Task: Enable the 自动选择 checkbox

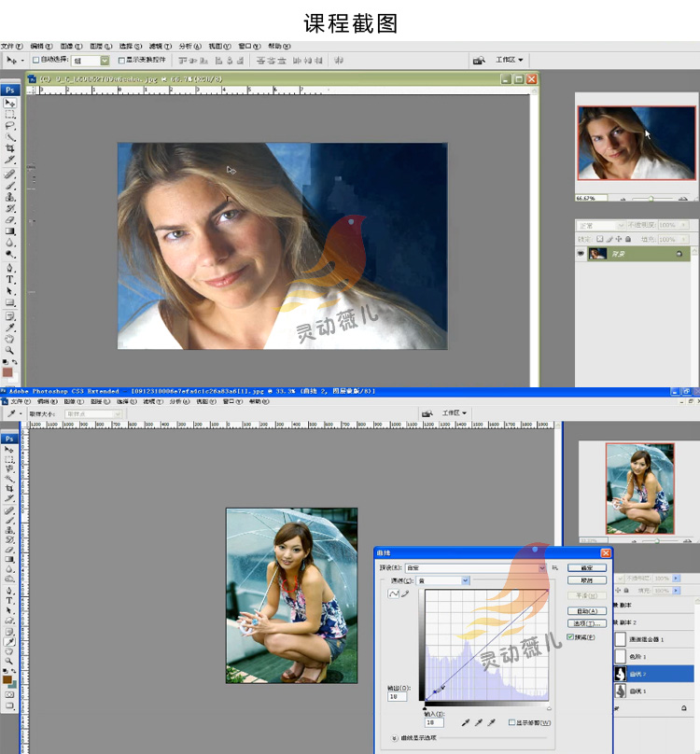Action: pyautogui.click(x=36, y=60)
